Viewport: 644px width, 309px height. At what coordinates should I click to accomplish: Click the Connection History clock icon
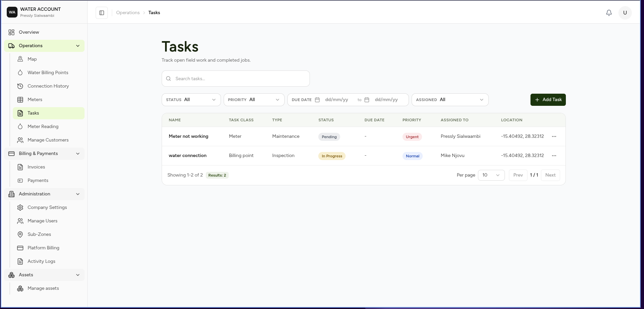[20, 86]
